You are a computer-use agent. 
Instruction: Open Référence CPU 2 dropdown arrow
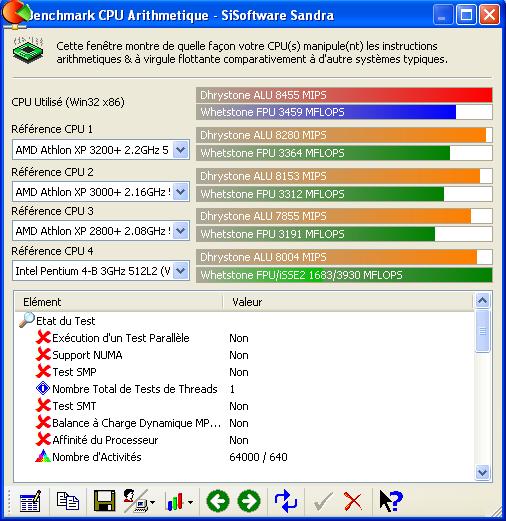tap(181, 192)
